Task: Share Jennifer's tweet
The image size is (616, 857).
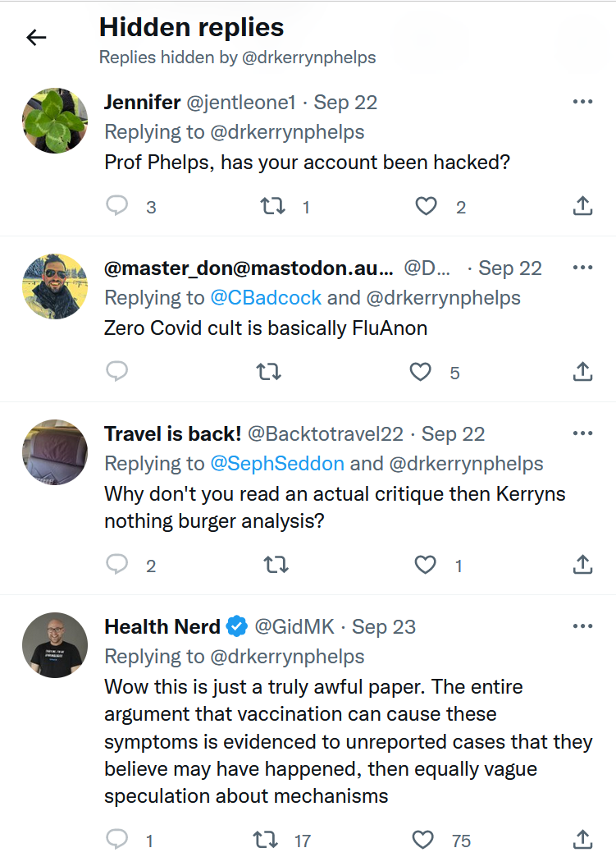Action: click(582, 205)
